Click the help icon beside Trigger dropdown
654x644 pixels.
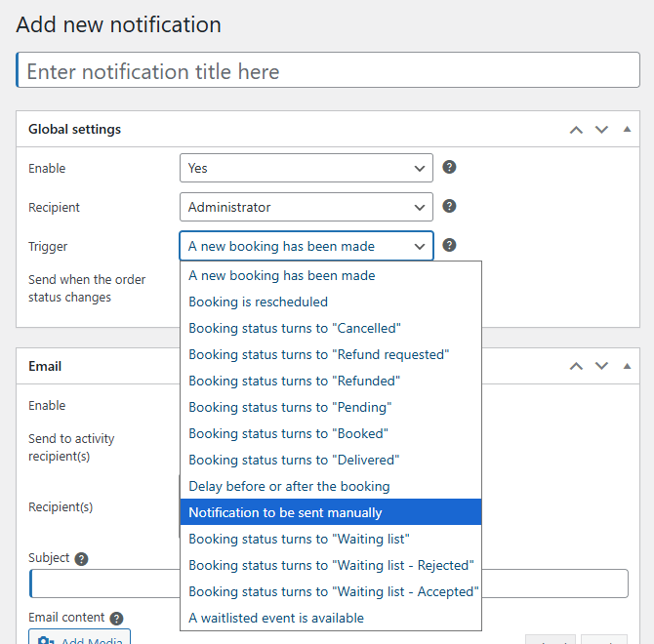click(x=449, y=245)
